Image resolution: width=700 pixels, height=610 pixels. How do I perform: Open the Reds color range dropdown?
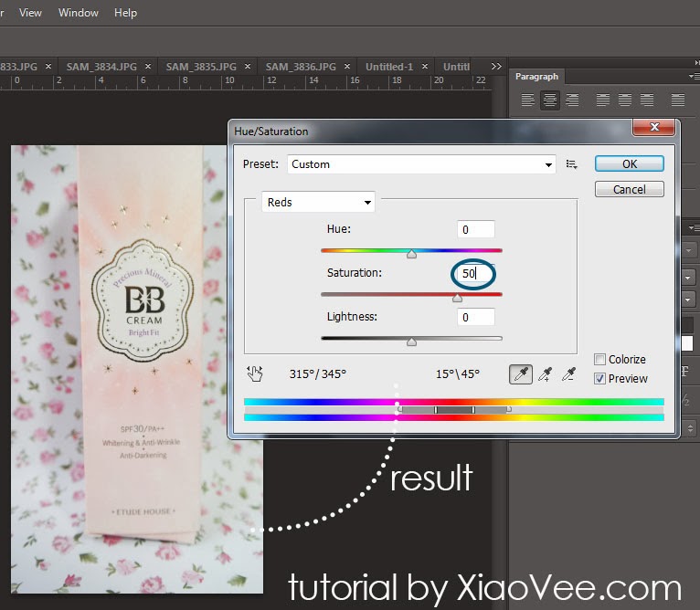[318, 202]
